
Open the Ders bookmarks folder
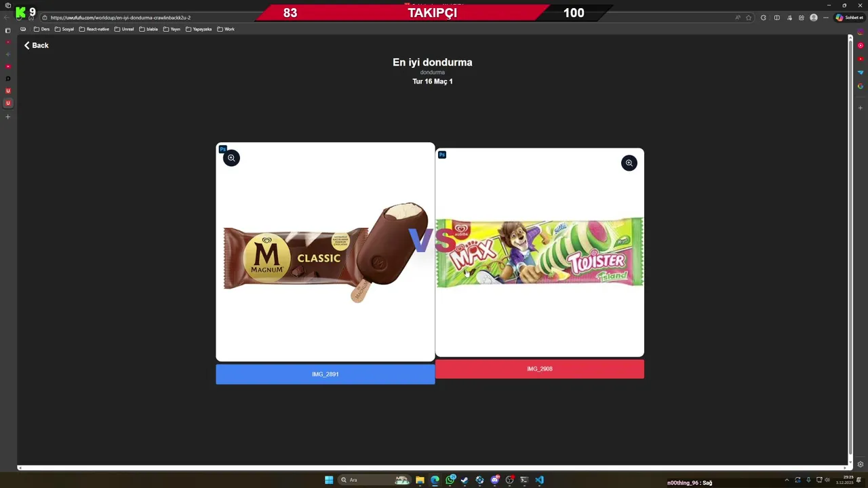pyautogui.click(x=41, y=29)
